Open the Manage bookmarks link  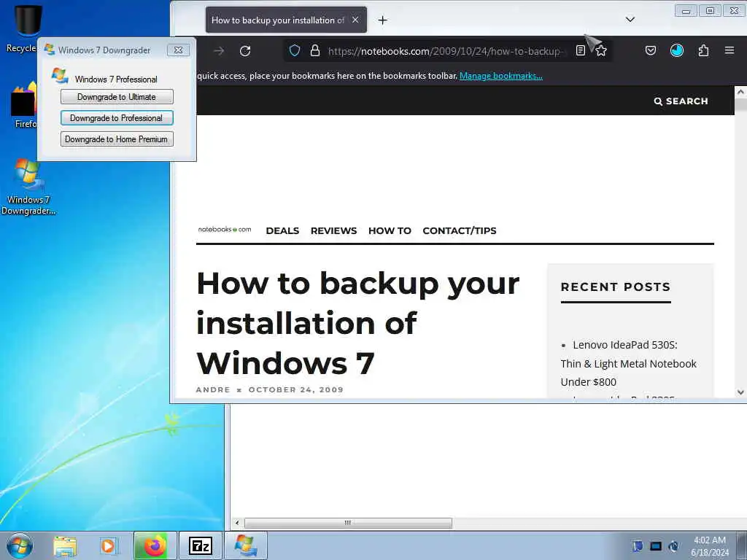(500, 76)
